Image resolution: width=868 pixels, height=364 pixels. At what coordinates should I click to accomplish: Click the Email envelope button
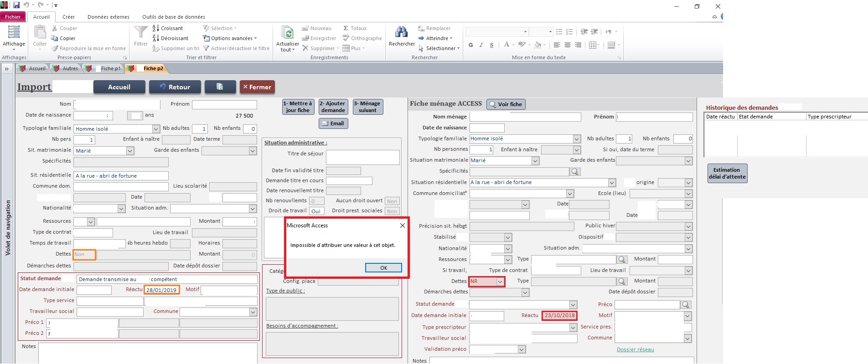(x=333, y=123)
